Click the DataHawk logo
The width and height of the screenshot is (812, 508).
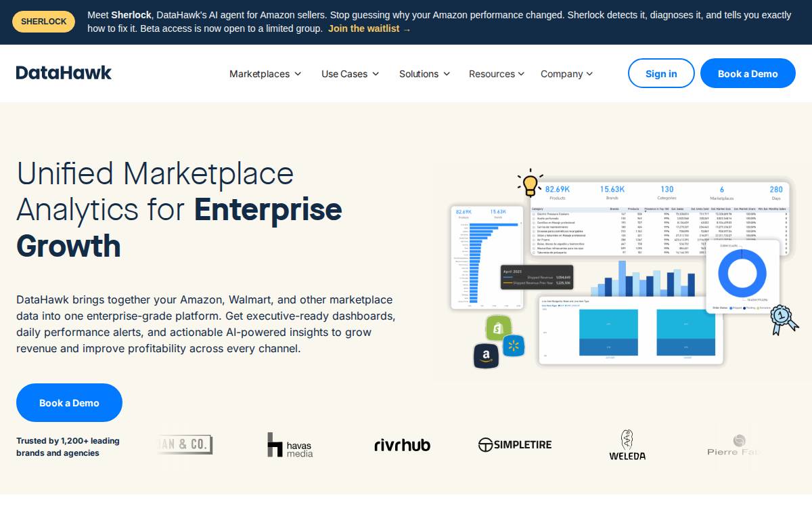(x=64, y=72)
